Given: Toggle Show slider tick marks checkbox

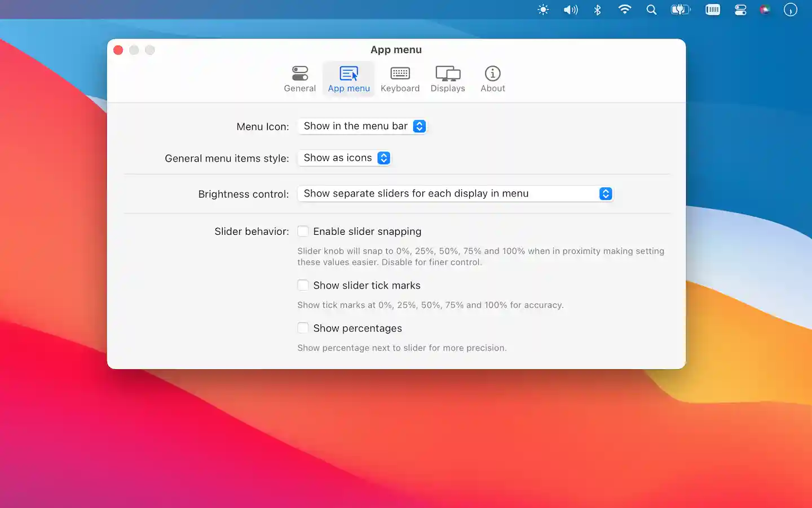Looking at the screenshot, I should [303, 286].
